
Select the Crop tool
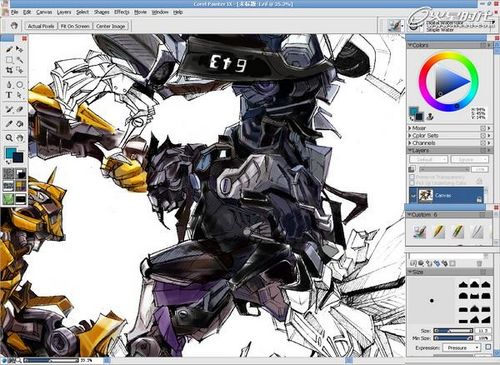(9, 70)
